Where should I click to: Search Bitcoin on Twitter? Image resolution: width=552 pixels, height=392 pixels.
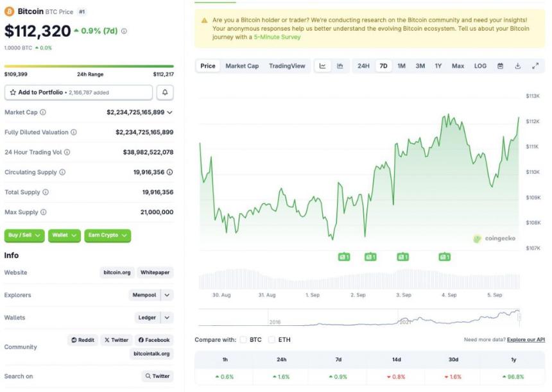pos(157,376)
